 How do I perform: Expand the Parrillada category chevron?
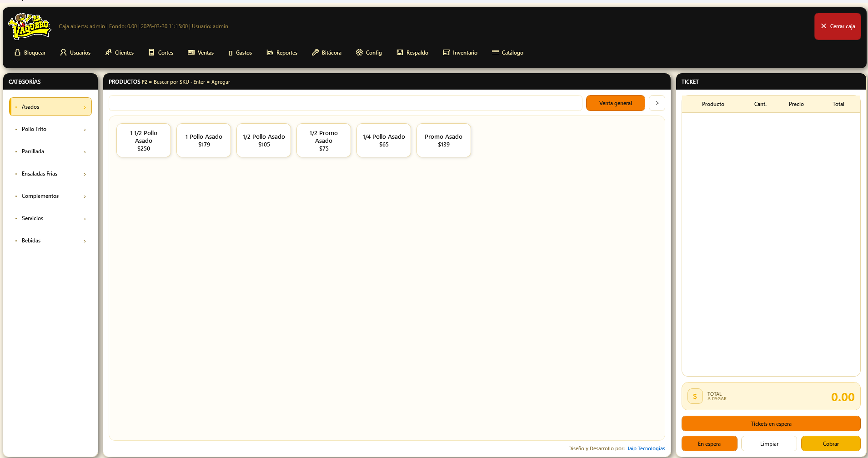(85, 152)
